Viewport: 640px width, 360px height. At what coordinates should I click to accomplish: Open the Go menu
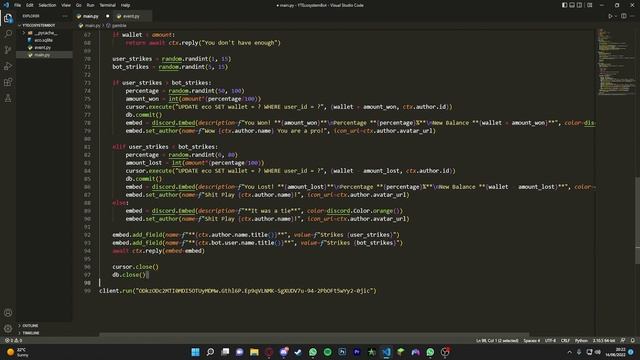pos(78,5)
